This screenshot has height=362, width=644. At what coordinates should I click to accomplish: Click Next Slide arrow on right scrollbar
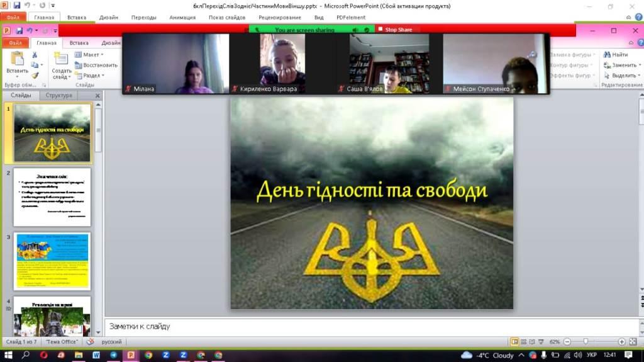tap(641, 305)
